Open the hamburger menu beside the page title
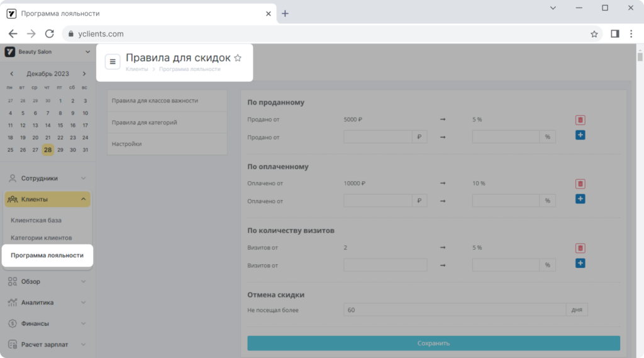 click(113, 62)
